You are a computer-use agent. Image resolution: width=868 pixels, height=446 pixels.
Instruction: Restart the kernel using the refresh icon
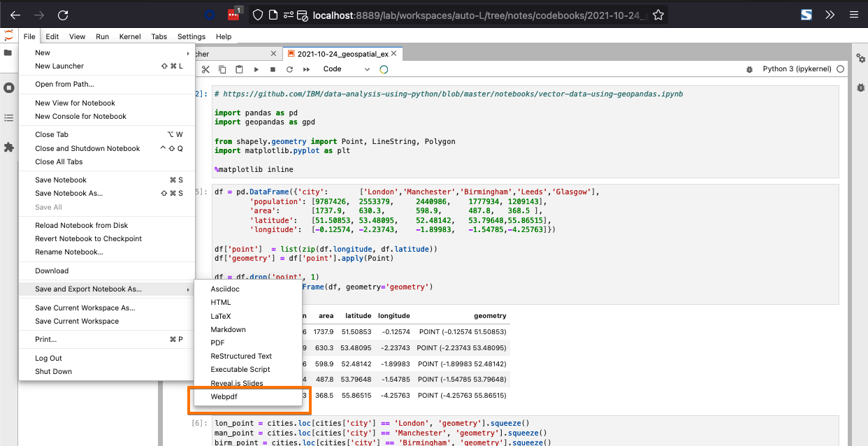(289, 69)
